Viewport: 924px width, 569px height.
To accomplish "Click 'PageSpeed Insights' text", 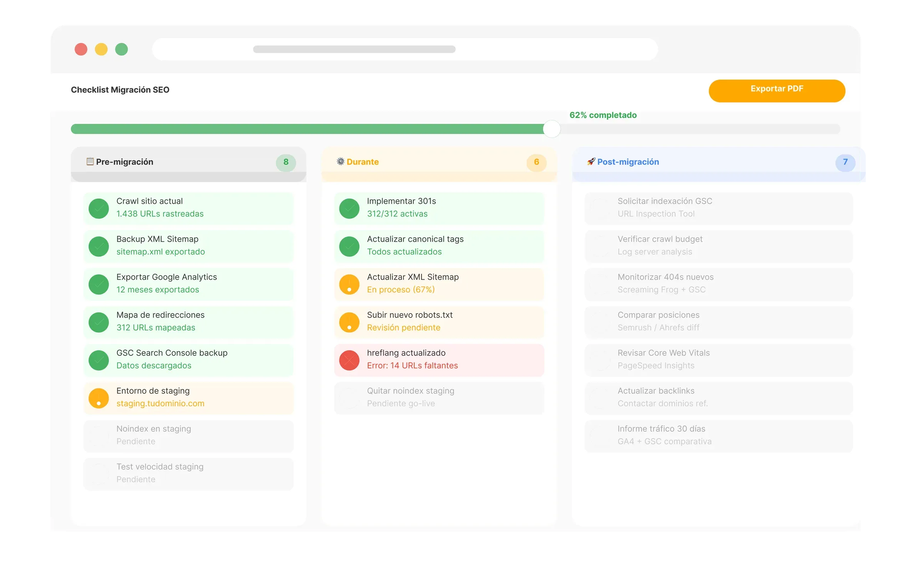I will (x=656, y=365).
